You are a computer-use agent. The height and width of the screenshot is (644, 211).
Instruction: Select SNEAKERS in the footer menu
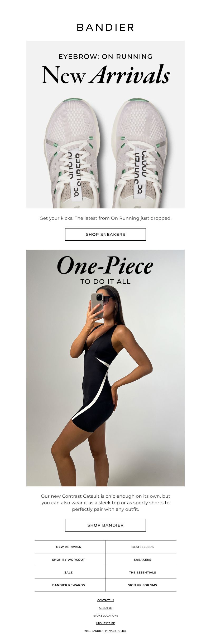[x=142, y=559]
